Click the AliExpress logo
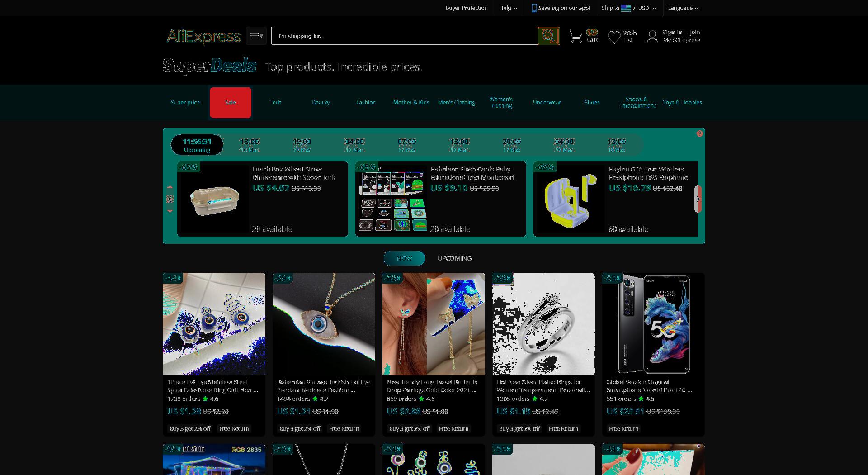The height and width of the screenshot is (475, 868). [204, 36]
